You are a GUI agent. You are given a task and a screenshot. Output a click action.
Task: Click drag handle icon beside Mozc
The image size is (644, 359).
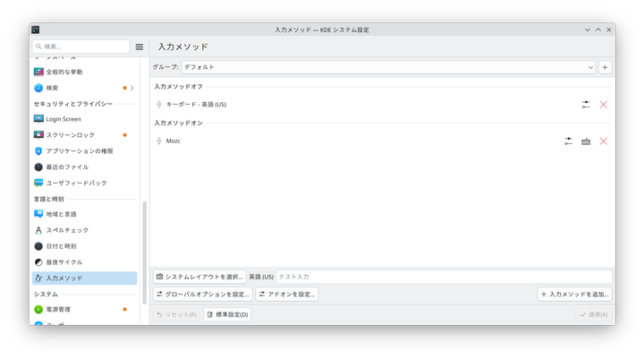click(x=159, y=141)
